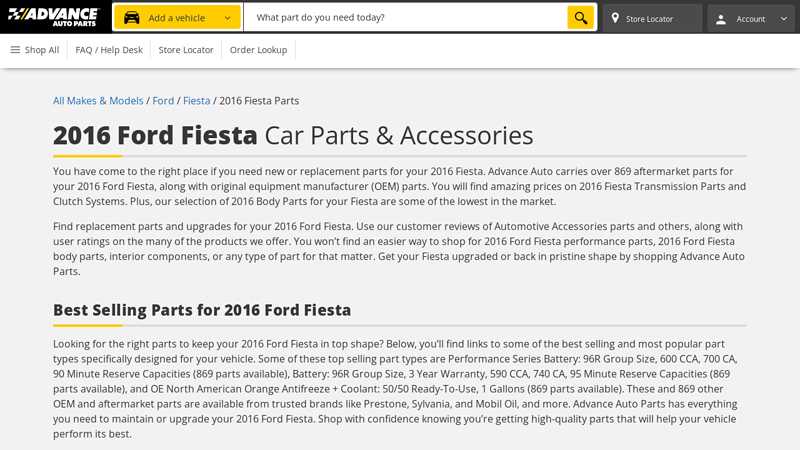Click the yellow magnifying glass search icon
The height and width of the screenshot is (450, 800).
click(x=580, y=18)
